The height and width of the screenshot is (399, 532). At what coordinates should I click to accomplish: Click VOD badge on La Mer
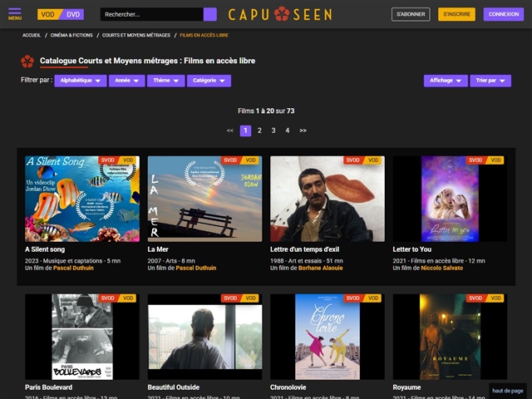point(251,160)
